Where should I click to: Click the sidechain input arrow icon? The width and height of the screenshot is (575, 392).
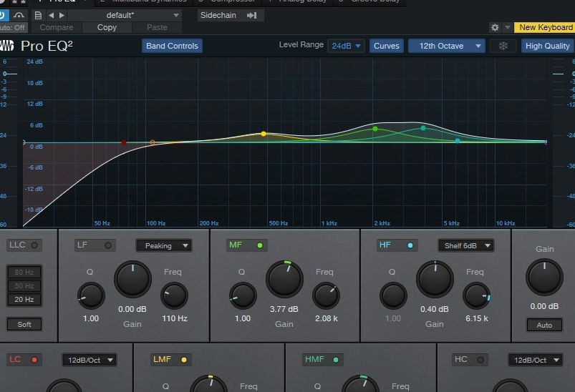coord(252,16)
